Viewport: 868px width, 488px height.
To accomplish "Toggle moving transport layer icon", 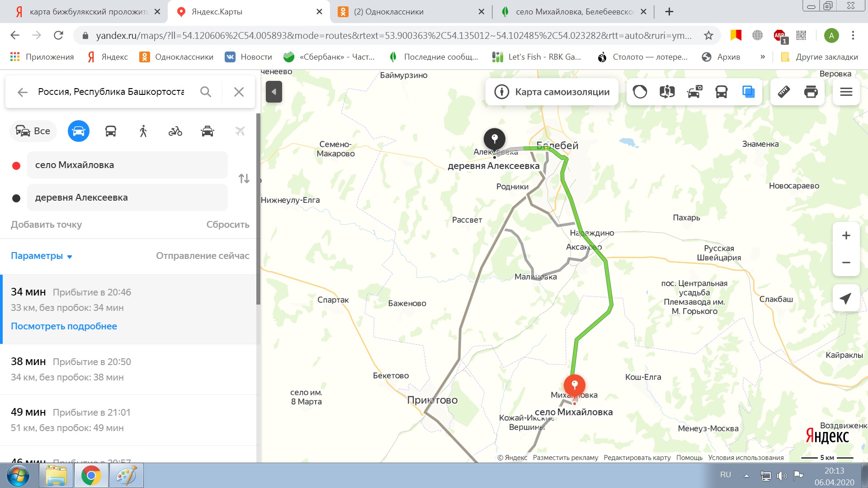I will [722, 92].
